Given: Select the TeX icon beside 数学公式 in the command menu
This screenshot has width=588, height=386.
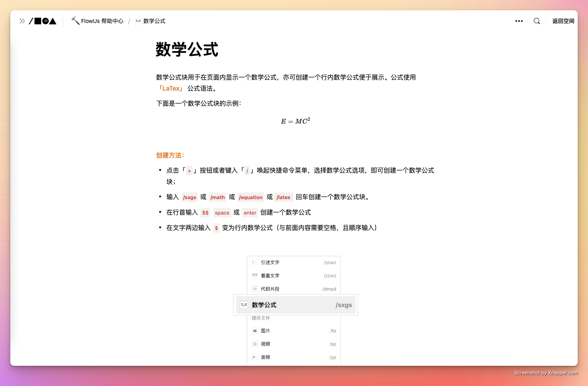Looking at the screenshot, I should pyautogui.click(x=244, y=305).
